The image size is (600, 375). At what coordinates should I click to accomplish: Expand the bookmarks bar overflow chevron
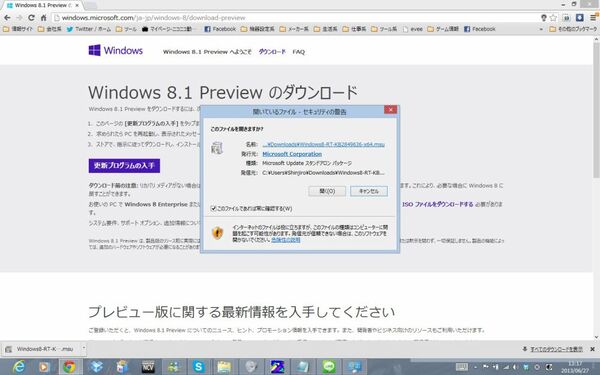pos(541,29)
